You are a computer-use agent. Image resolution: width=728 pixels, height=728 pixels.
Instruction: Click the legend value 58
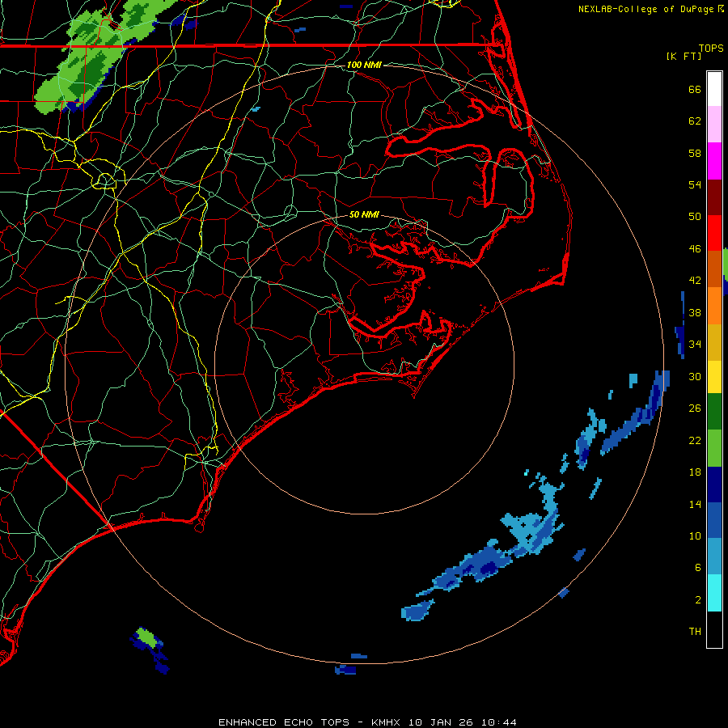(695, 153)
